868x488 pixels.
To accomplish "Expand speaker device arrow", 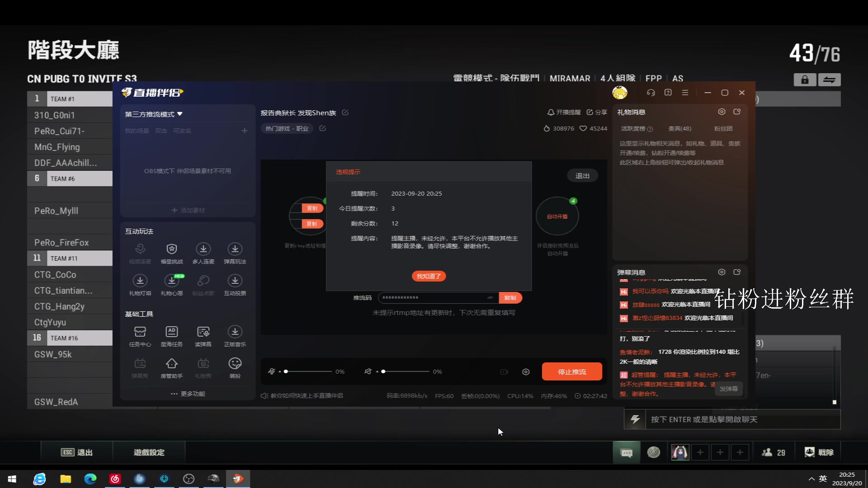I will 377,371.
